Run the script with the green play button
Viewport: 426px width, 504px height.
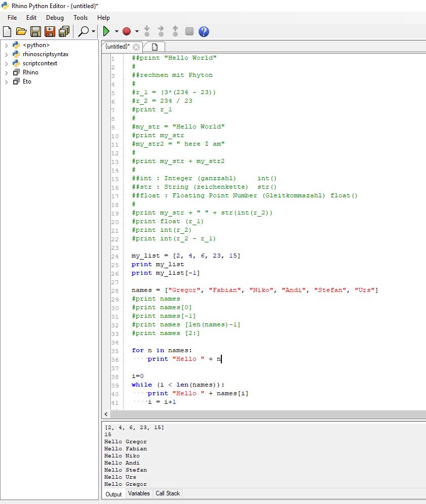pyautogui.click(x=107, y=32)
